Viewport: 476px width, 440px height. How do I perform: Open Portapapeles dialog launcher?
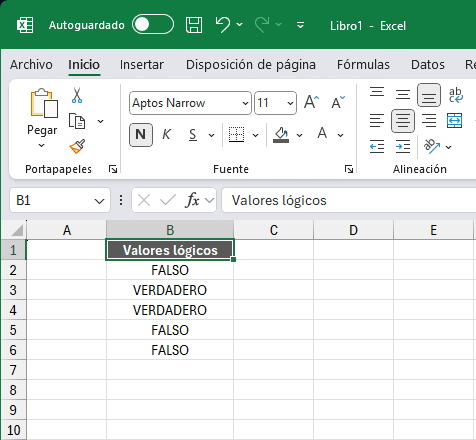pos(113,169)
